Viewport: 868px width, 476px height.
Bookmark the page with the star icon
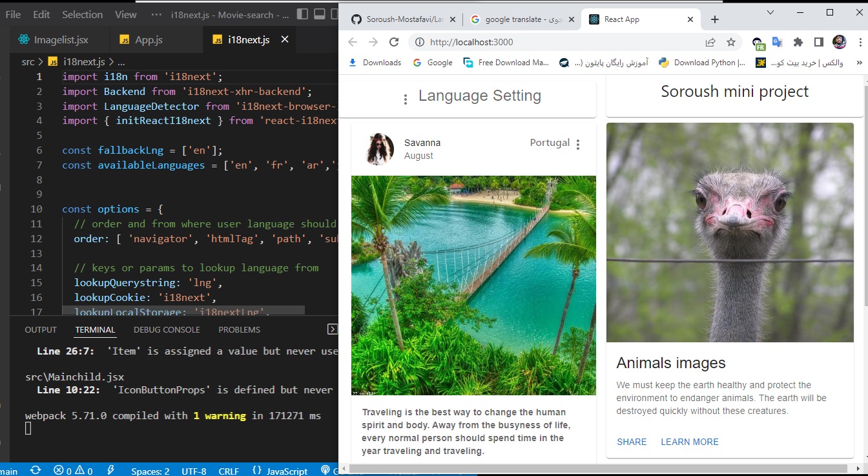731,41
